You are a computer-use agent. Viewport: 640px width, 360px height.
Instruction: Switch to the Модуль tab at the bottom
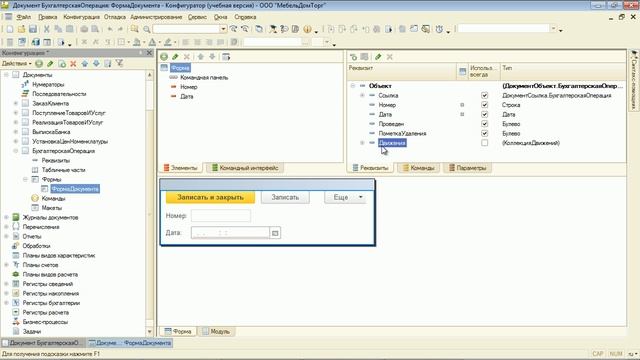point(216,331)
